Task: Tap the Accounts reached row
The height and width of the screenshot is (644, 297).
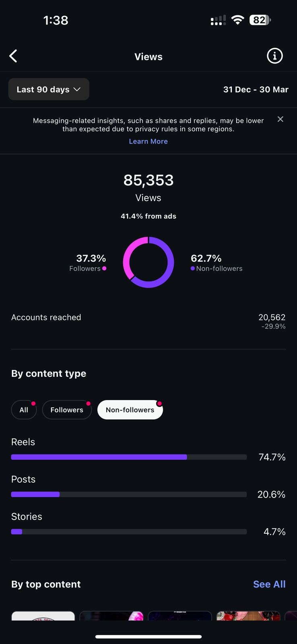Action: [148, 321]
